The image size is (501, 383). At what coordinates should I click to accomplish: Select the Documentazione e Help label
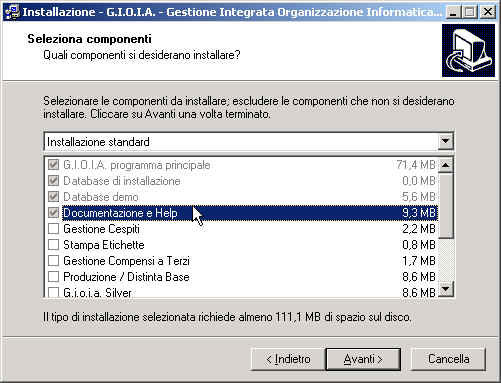[x=120, y=213]
